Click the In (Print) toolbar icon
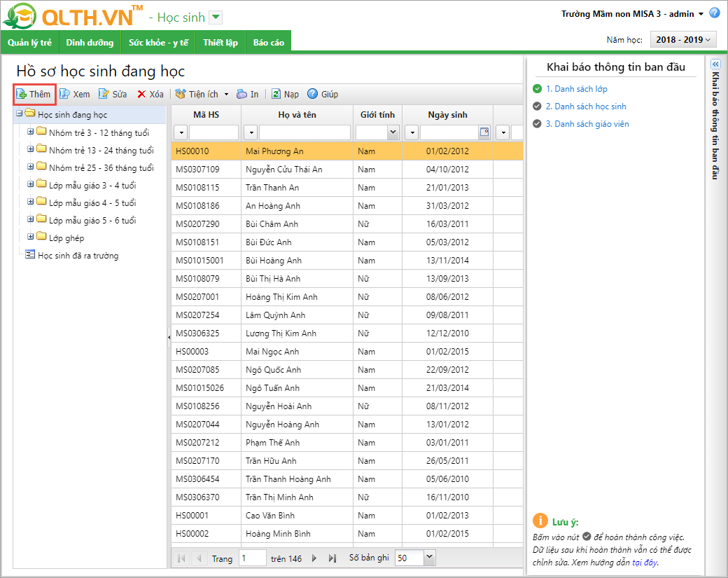The image size is (728, 578). tap(241, 94)
